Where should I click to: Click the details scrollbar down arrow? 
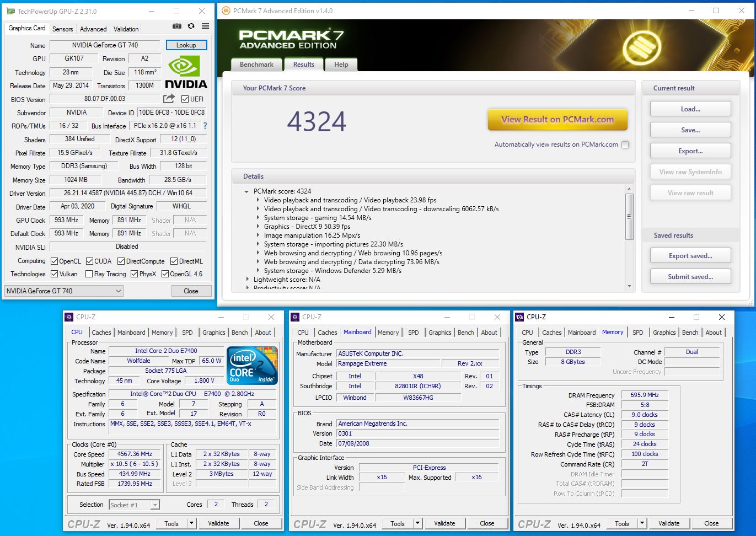629,286
